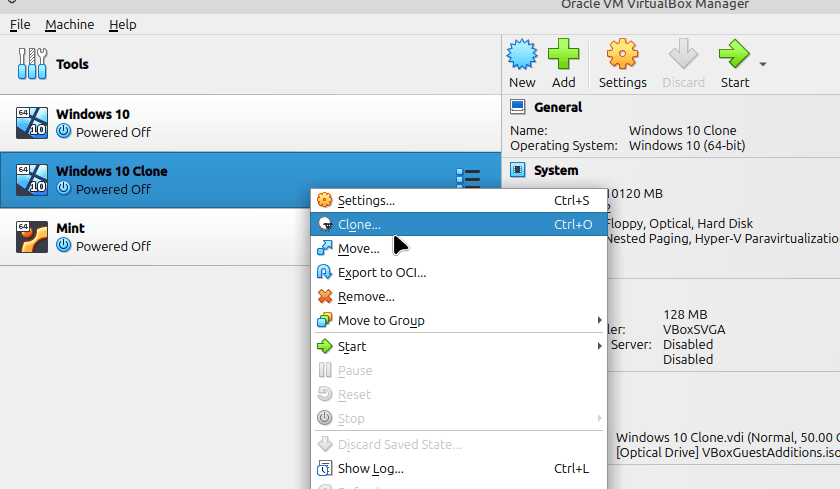Click the Tools wrench and screwdriver icon

click(32, 64)
